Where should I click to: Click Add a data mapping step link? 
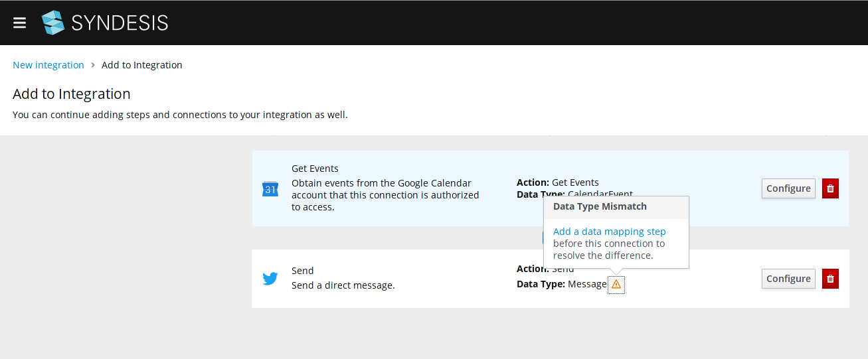click(x=610, y=232)
